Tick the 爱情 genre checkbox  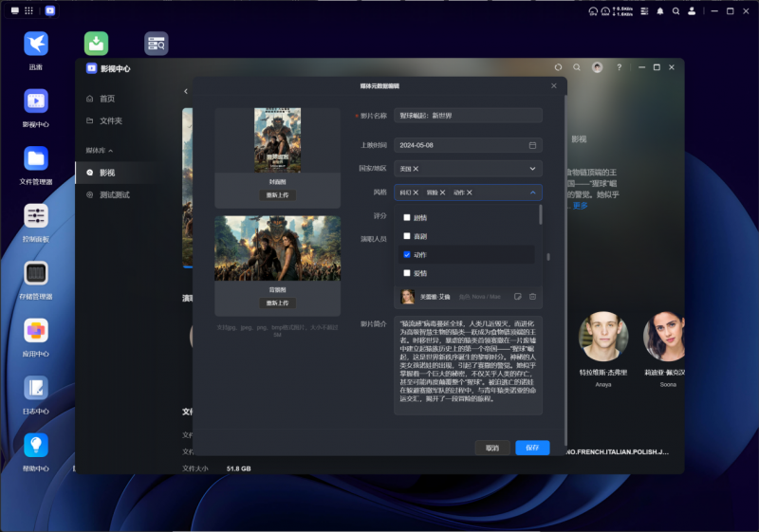(x=407, y=273)
